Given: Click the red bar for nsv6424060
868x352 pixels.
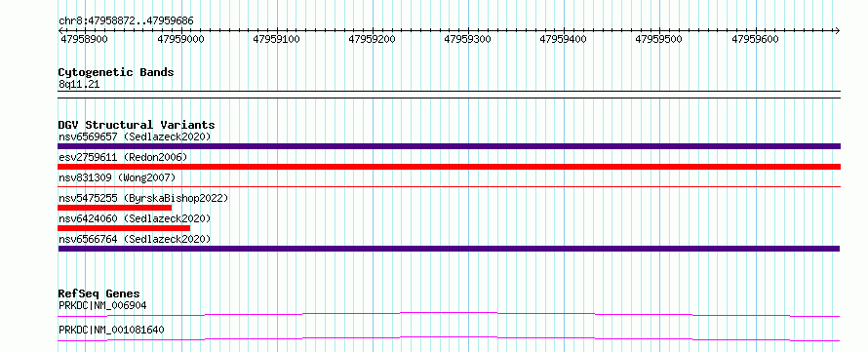Looking at the screenshot, I should point(124,228).
